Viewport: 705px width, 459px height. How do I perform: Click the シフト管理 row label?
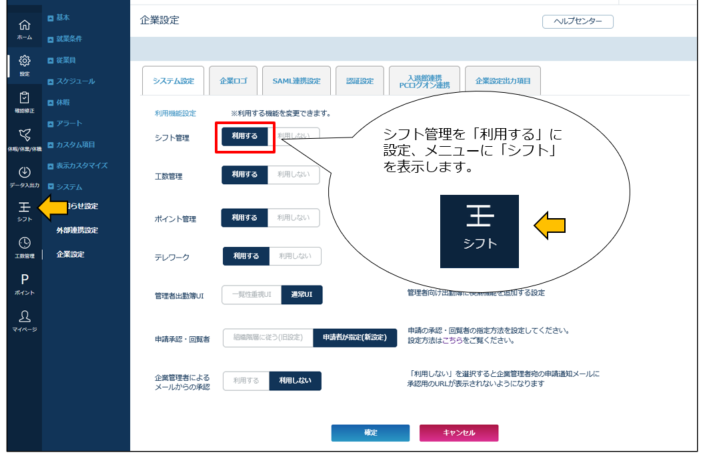point(172,138)
